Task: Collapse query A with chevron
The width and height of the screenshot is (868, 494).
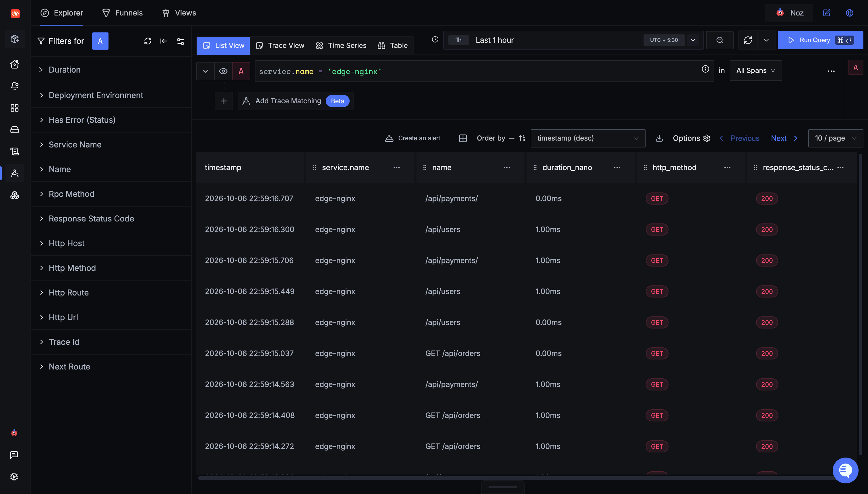Action: click(205, 71)
